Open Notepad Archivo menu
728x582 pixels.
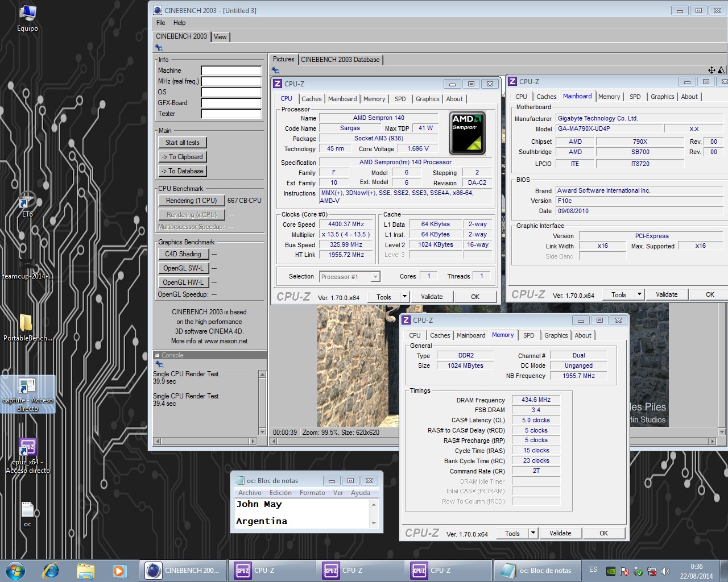coord(250,493)
